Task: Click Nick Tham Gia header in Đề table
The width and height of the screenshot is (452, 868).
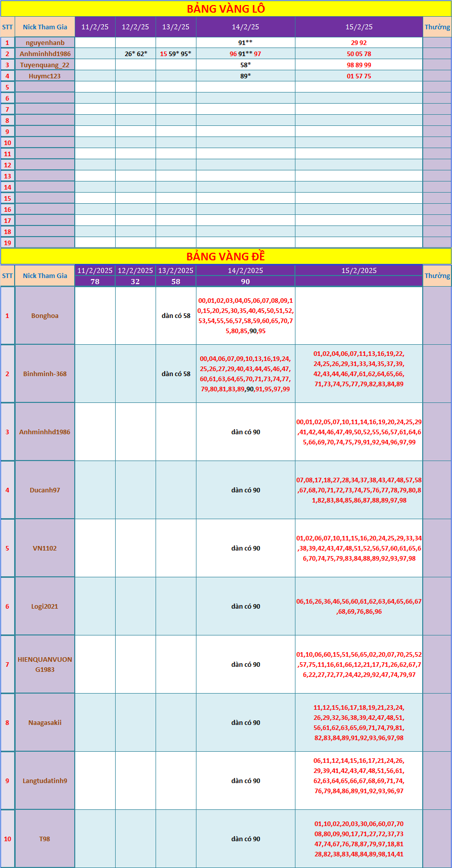Action: point(45,276)
